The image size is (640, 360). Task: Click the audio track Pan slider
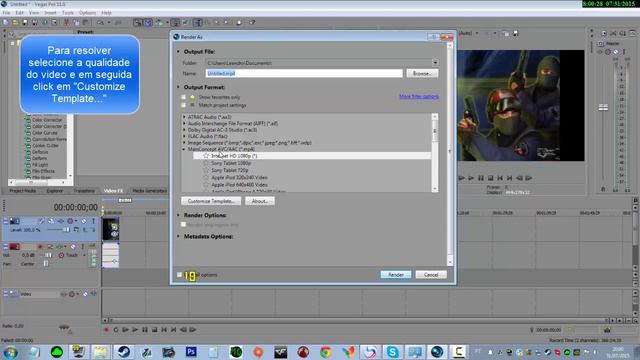46,264
